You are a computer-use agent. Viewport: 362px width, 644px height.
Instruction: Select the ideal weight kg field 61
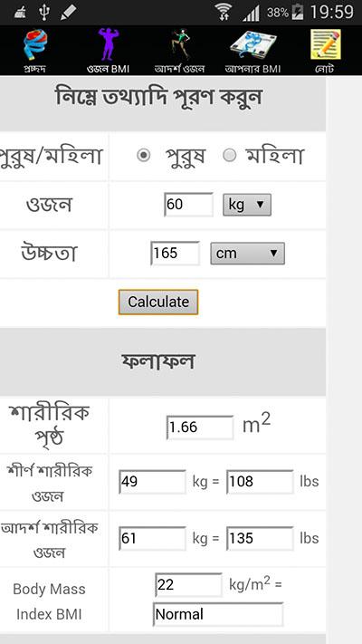[152, 538]
